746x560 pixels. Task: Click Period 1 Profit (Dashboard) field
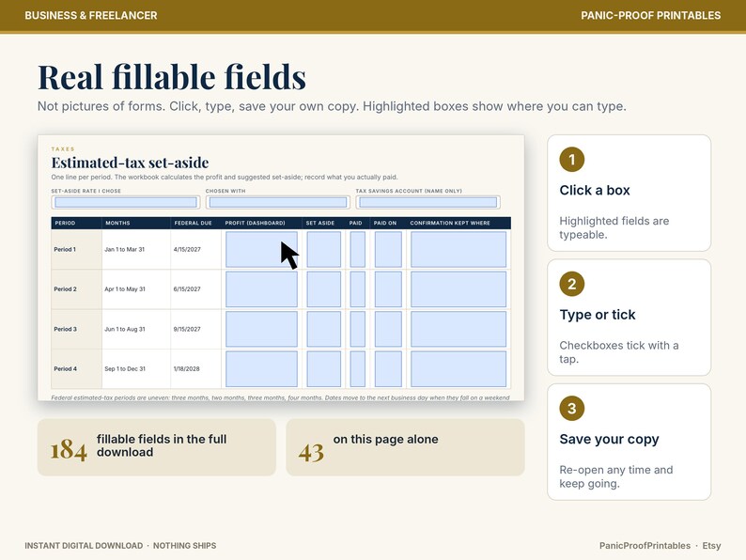261,249
